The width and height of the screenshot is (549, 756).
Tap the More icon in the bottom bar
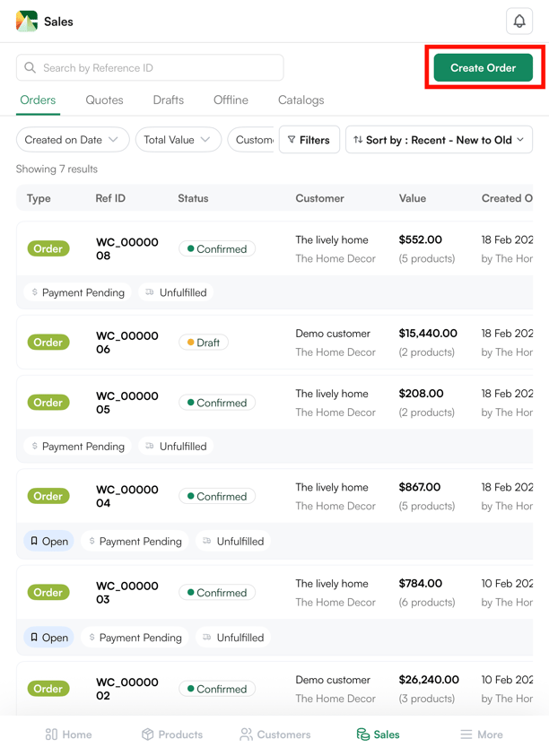coord(468,734)
